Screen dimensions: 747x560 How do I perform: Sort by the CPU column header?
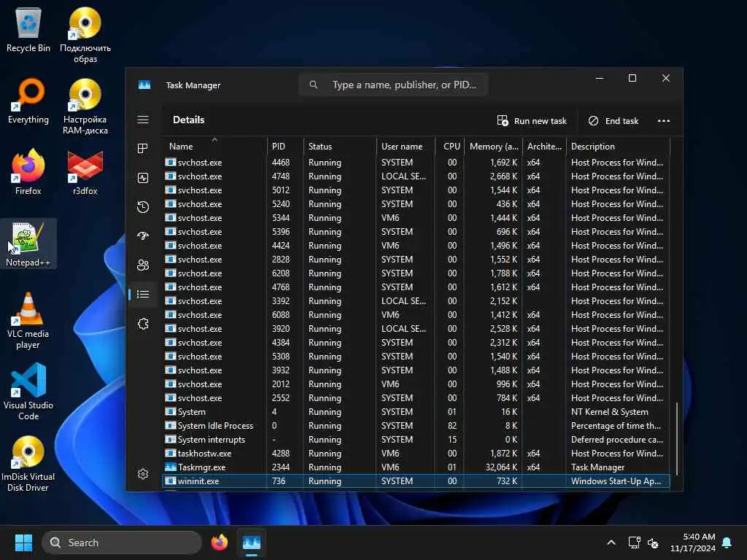point(449,146)
